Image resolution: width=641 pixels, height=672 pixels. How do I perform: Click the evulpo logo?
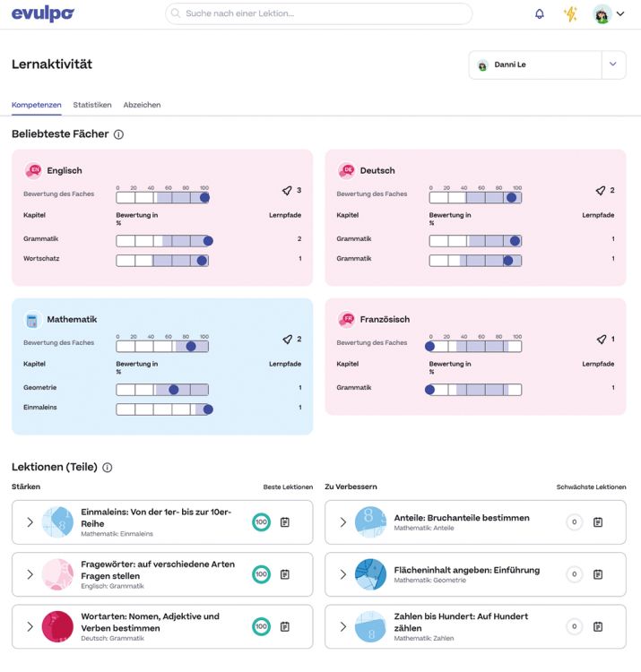point(43,13)
